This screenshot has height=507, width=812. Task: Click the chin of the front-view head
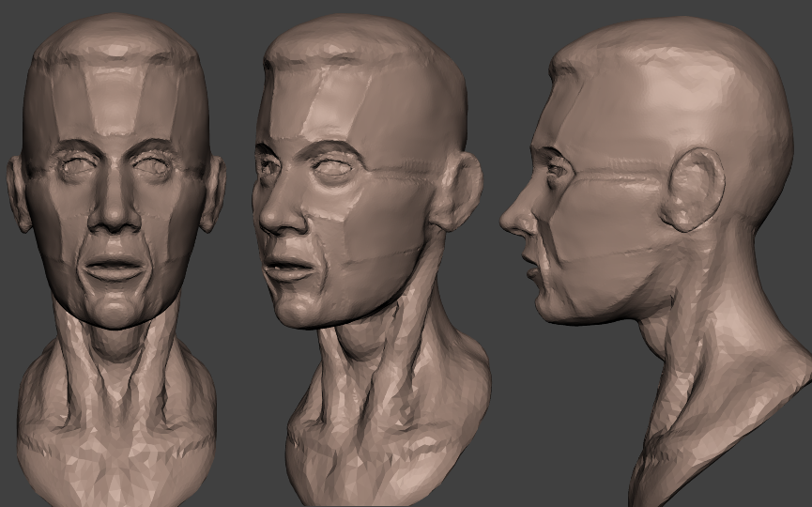[115, 310]
